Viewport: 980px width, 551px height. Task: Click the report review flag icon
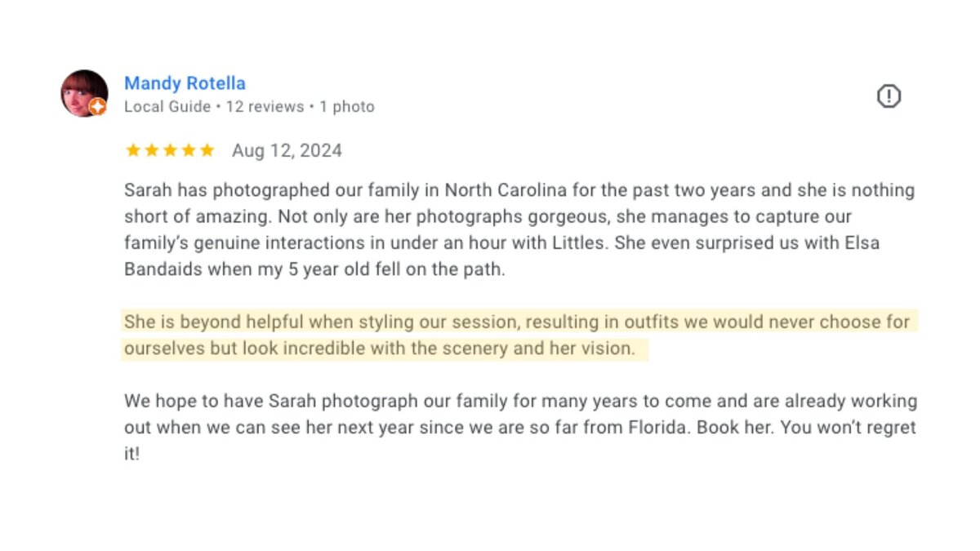tap(889, 97)
